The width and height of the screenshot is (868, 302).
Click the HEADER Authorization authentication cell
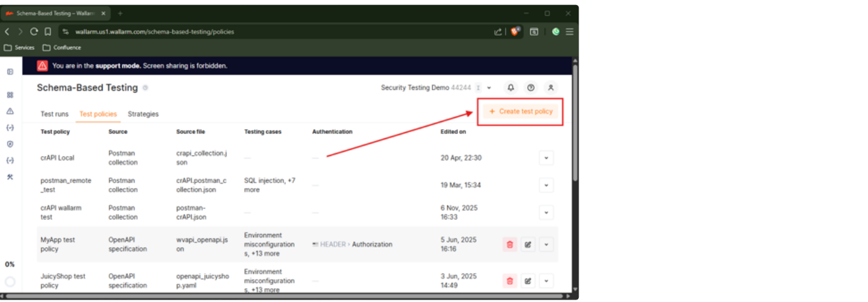[x=352, y=244]
